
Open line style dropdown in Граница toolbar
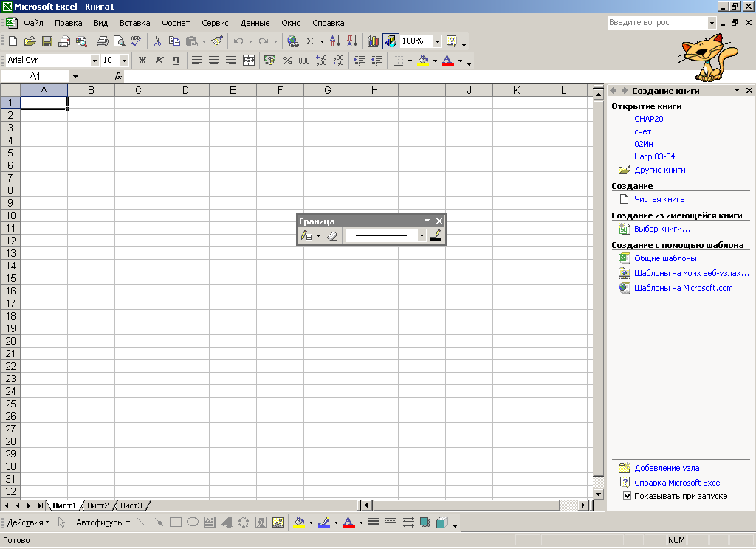[422, 236]
